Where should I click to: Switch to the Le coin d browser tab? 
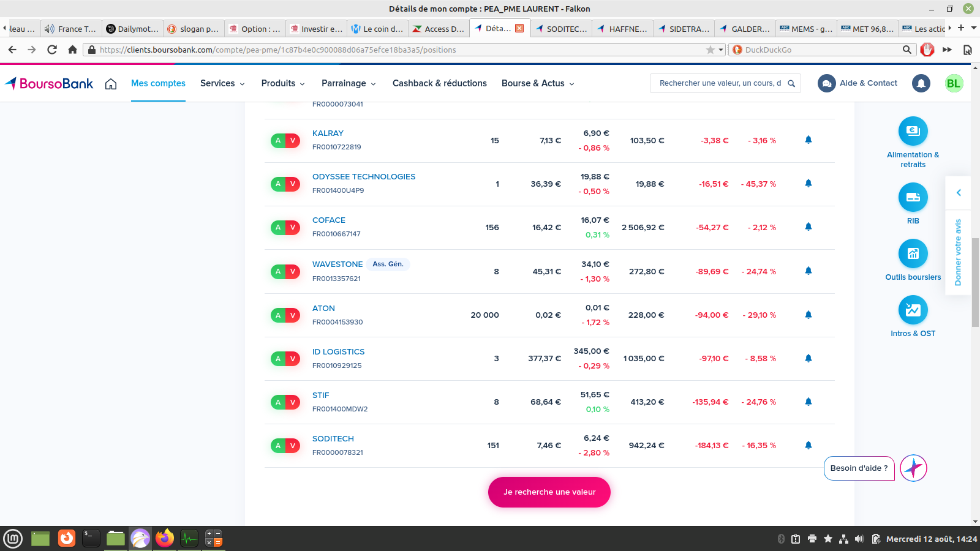pos(377,29)
